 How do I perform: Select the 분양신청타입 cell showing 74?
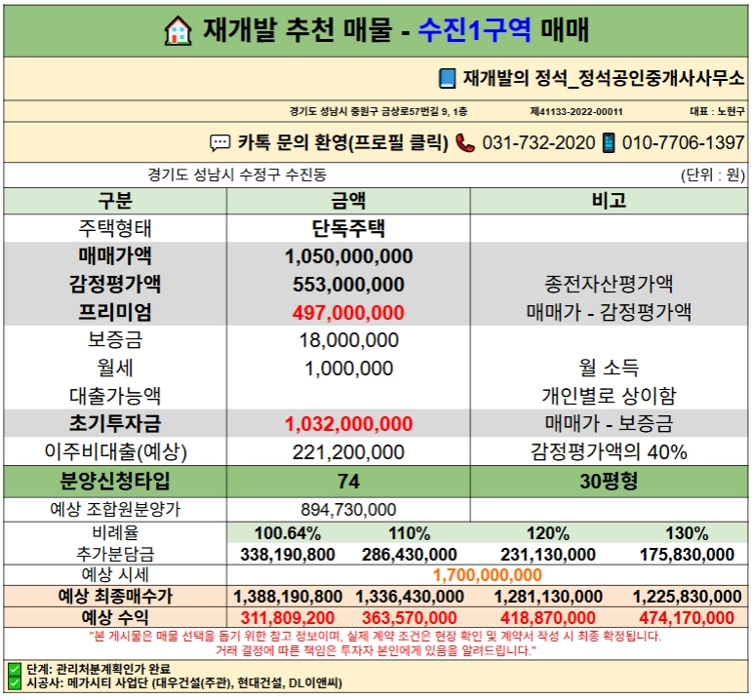[x=348, y=481]
